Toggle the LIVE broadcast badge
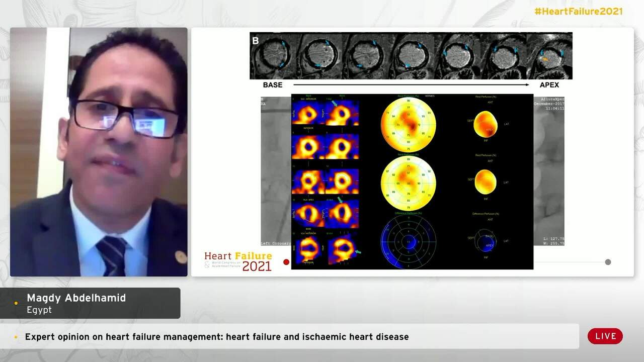Image resolution: width=644 pixels, height=362 pixels. click(605, 336)
